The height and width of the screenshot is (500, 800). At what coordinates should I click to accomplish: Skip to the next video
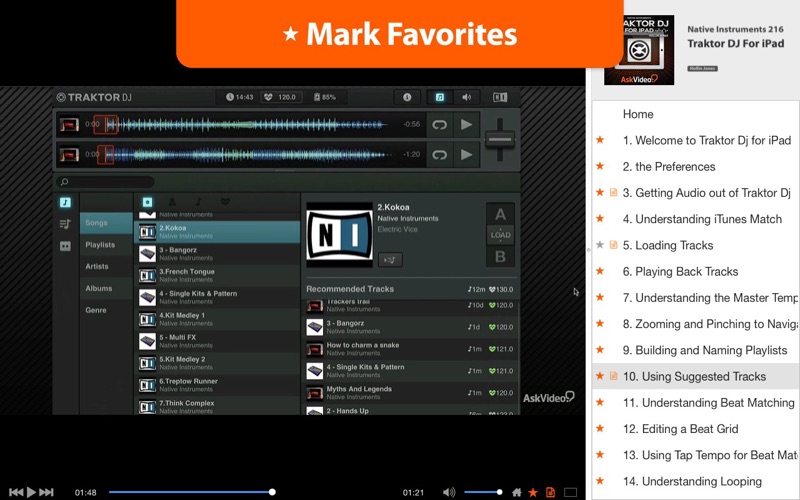46,492
